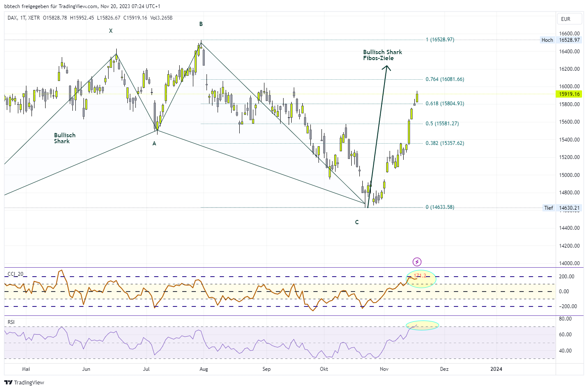This screenshot has height=390, width=588.
Task: Click the CCI value 171.2 readout
Action: 420,276
